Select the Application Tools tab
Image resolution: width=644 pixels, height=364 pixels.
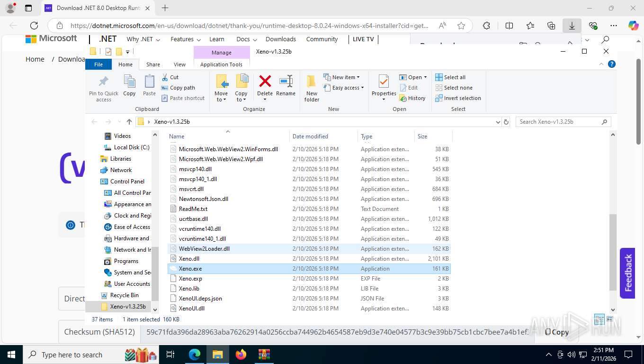coord(221,64)
